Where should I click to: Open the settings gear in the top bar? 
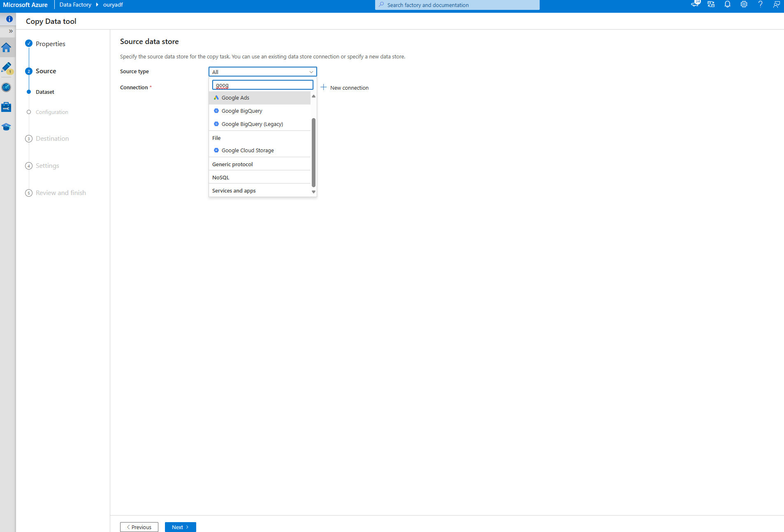click(744, 5)
